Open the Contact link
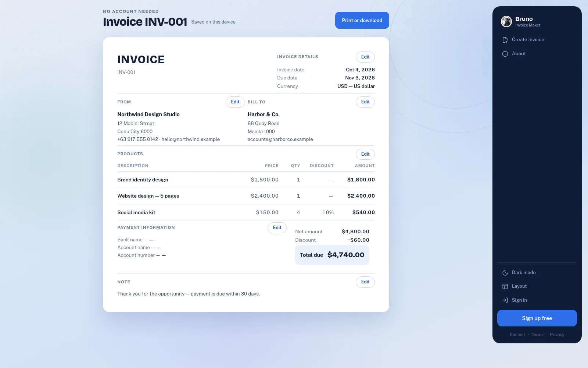Screen dimensions: 588x368 517,335
